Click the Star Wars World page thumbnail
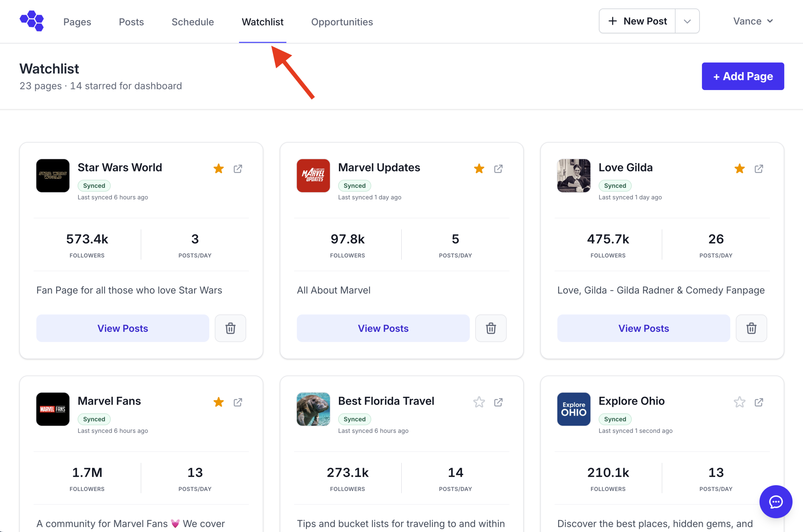 point(53,176)
